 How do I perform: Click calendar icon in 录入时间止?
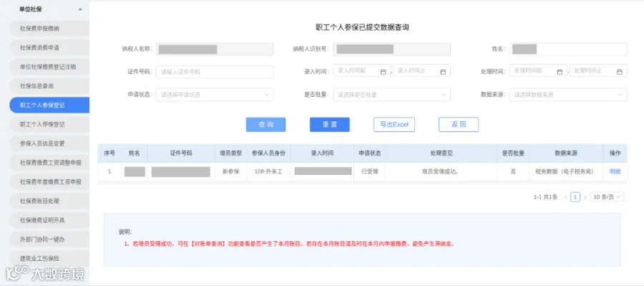443,72
